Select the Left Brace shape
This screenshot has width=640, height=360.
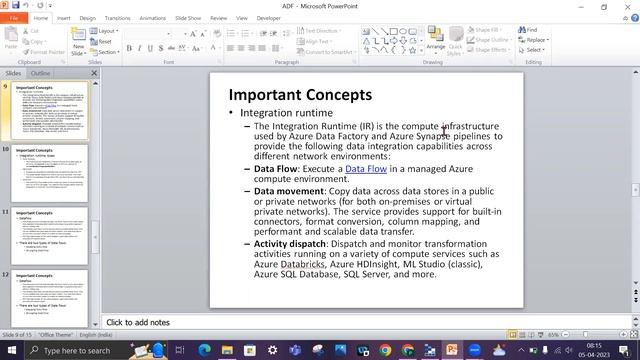coord(393,50)
